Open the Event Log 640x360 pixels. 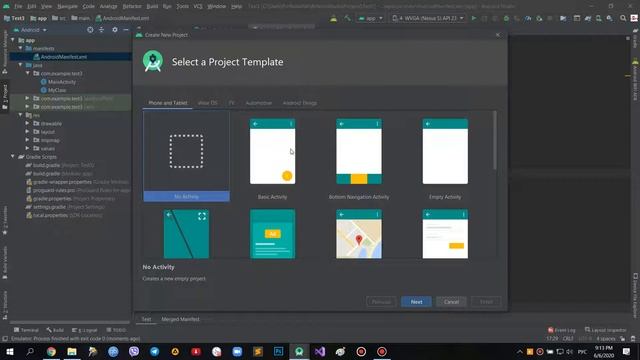tap(561, 330)
